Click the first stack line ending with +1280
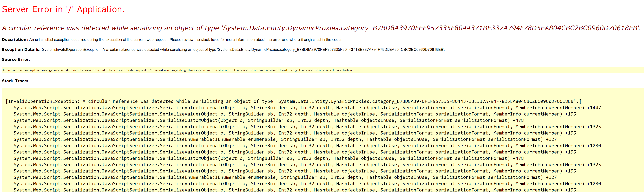This screenshot has width=644, height=192. coord(307,146)
